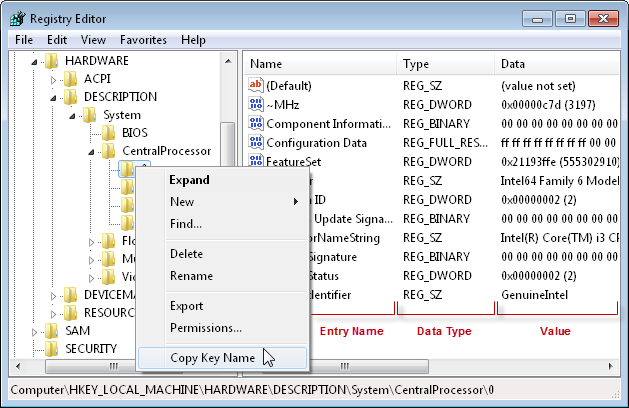Viewport: 629px width, 408px height.
Task: Sort by the Type column header
Action: tap(445, 64)
